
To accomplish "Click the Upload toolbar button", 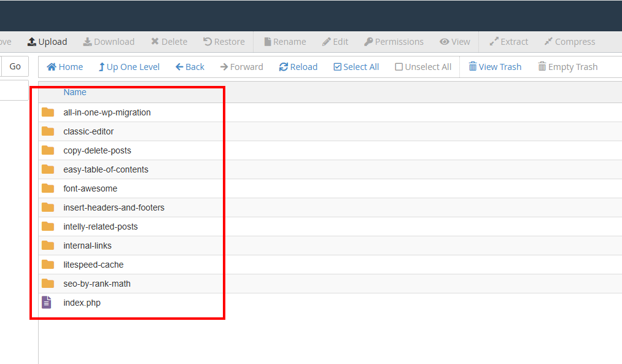I will [47, 42].
